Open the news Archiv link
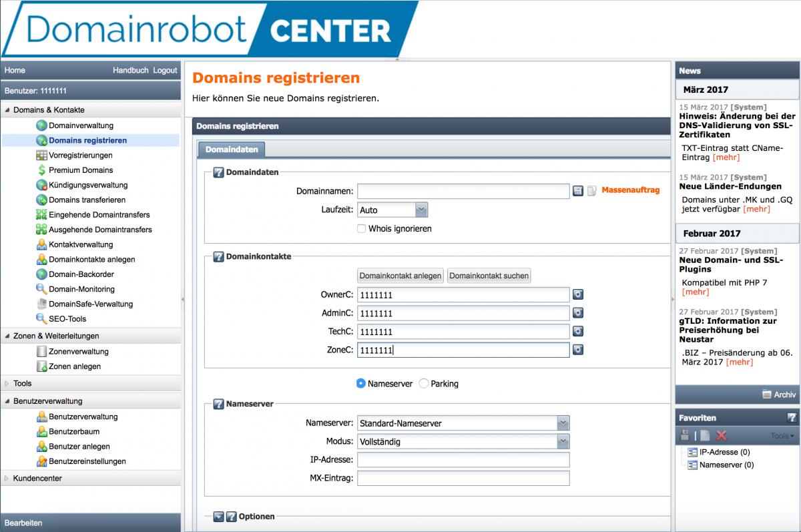The height and width of the screenshot is (532, 801). 778,394
